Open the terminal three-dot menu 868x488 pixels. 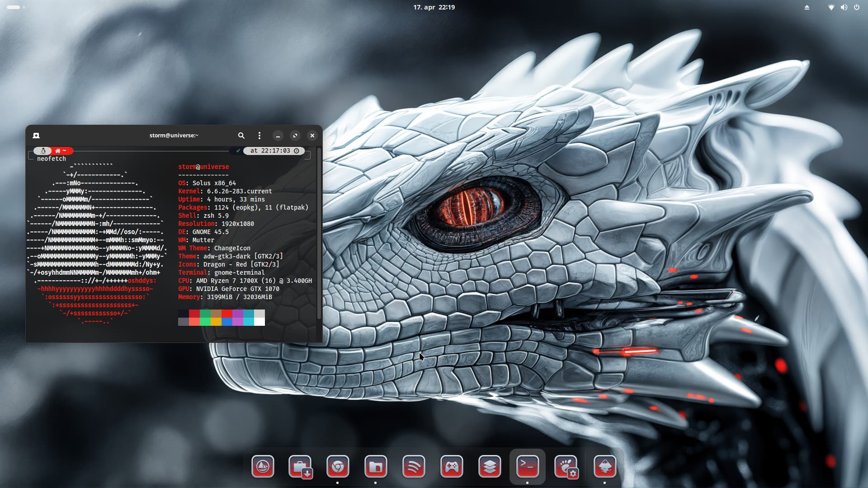coord(259,136)
